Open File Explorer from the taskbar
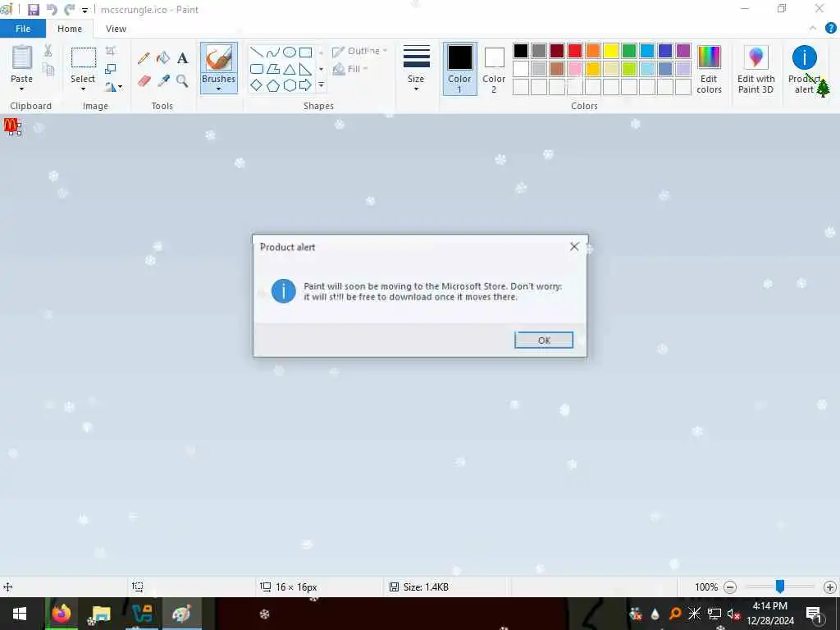 point(101,614)
